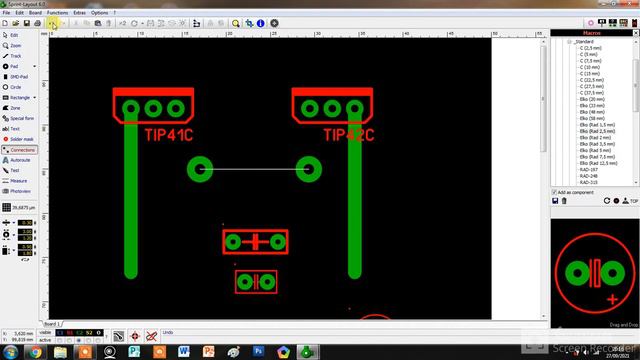Select the Special form tool
This screenshot has width=640, height=360.
[x=18, y=118]
